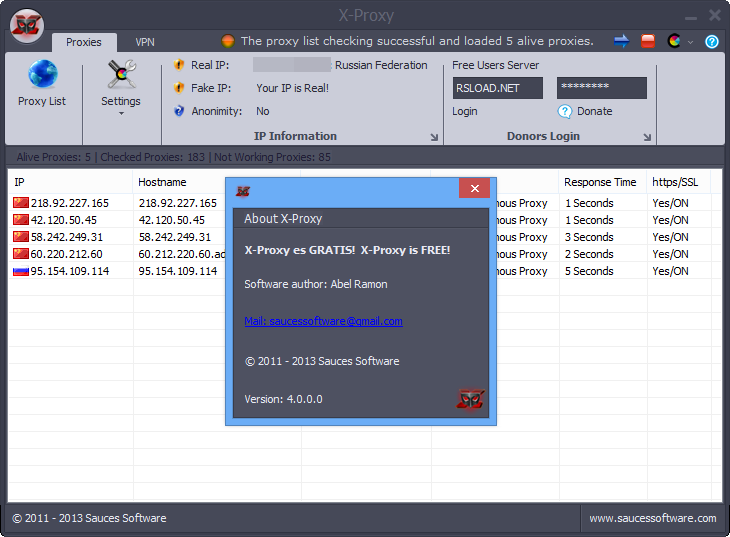Expand the Donors Login group launcher arrow
This screenshot has width=730, height=537.
point(647,137)
